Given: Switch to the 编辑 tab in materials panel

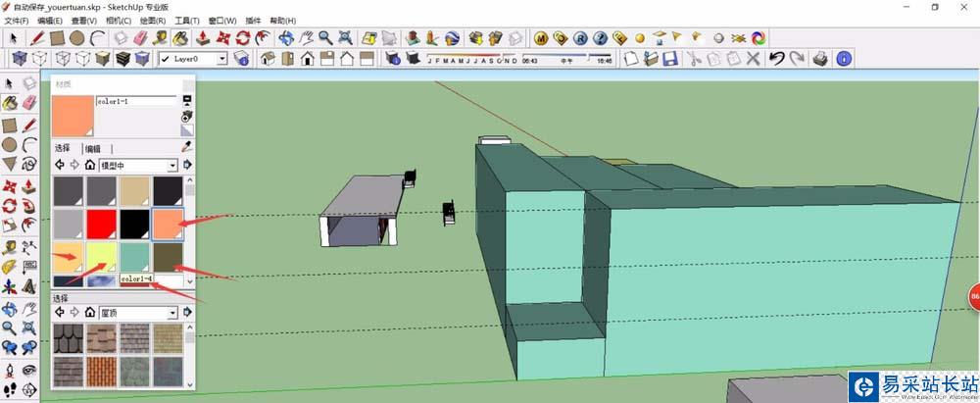Looking at the screenshot, I should 93,148.
